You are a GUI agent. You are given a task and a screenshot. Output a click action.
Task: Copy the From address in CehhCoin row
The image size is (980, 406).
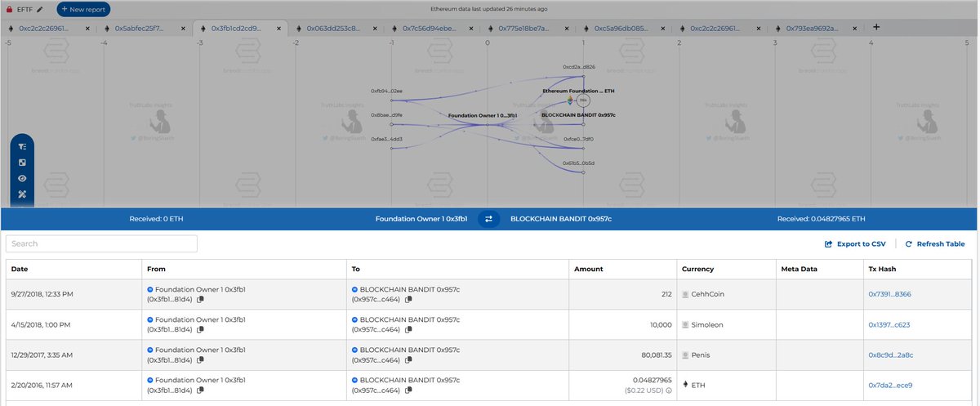200,300
